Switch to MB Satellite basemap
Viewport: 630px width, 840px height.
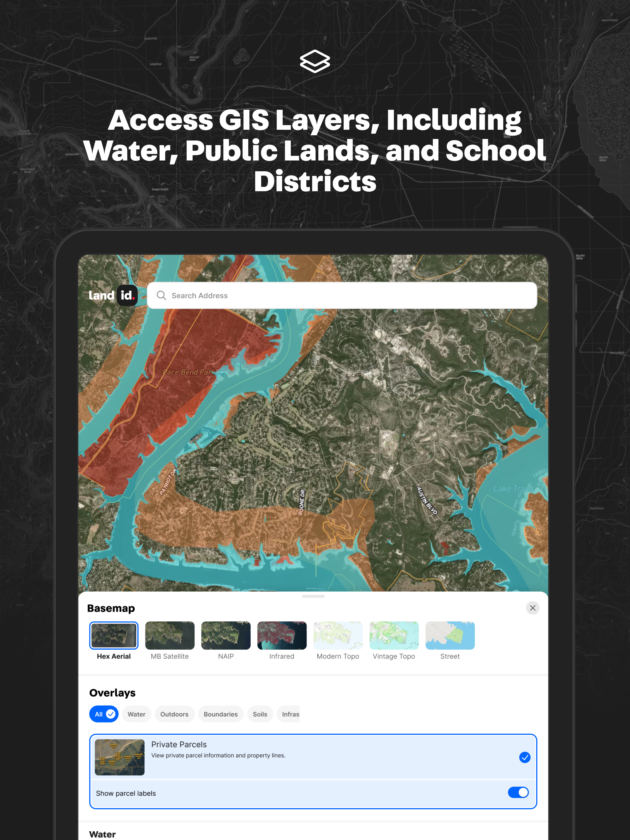[x=169, y=636]
